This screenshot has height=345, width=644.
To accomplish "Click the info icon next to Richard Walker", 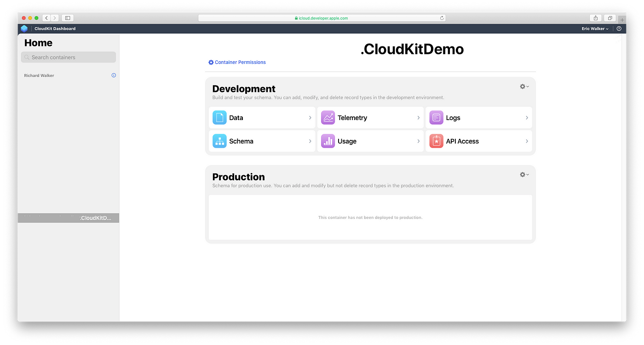I will click(x=114, y=75).
